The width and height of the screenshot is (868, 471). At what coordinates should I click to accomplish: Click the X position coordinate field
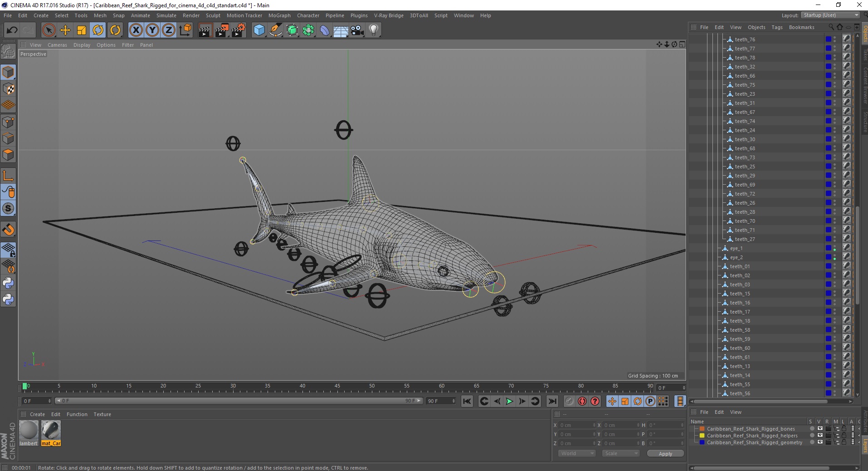[x=576, y=425]
